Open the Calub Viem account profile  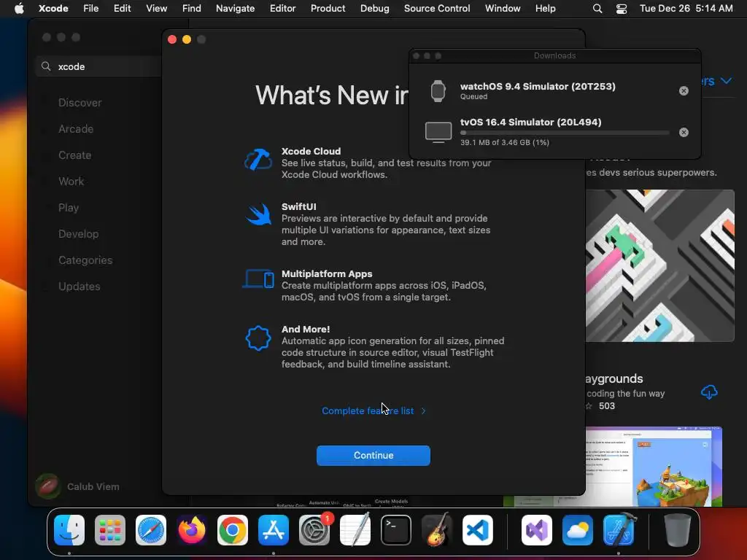tap(77, 486)
